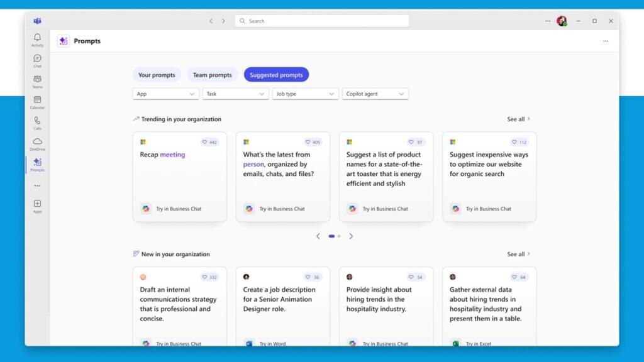Open Chat from the left sidebar

point(37,60)
